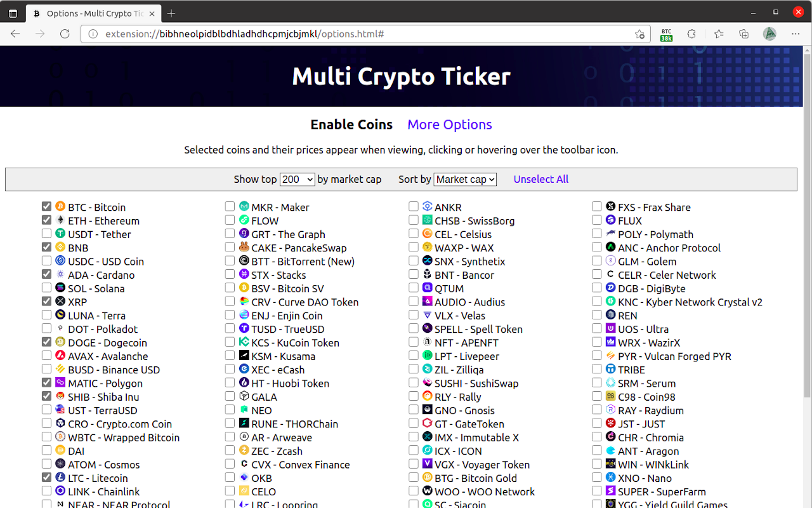Click the Bitcoin coin logo icon
812x508 pixels.
(60, 207)
